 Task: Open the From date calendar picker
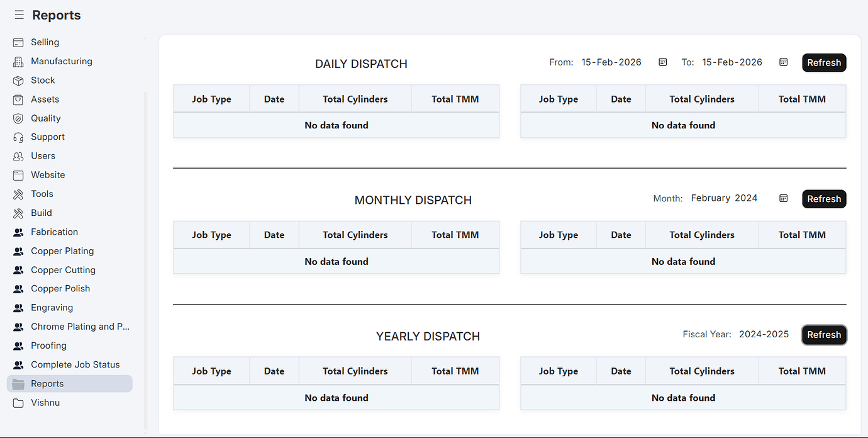point(662,62)
